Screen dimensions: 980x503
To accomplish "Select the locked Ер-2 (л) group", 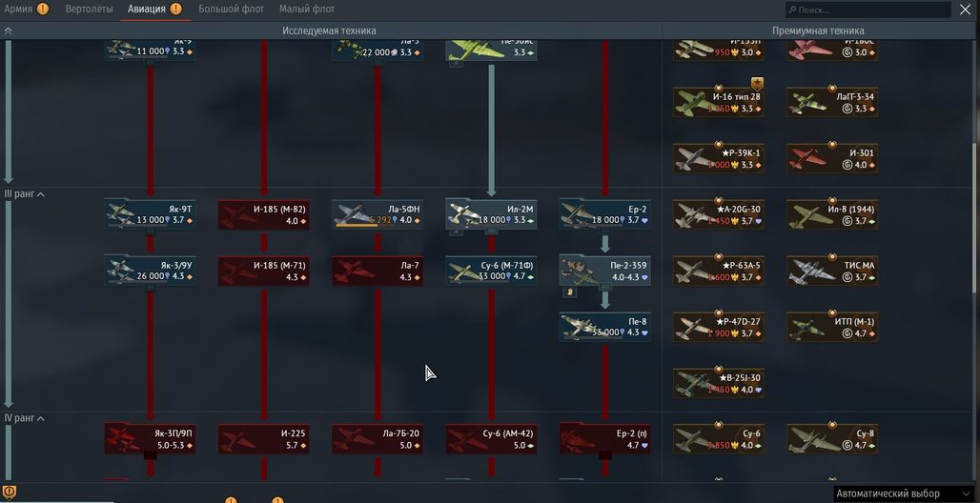I will (605, 438).
